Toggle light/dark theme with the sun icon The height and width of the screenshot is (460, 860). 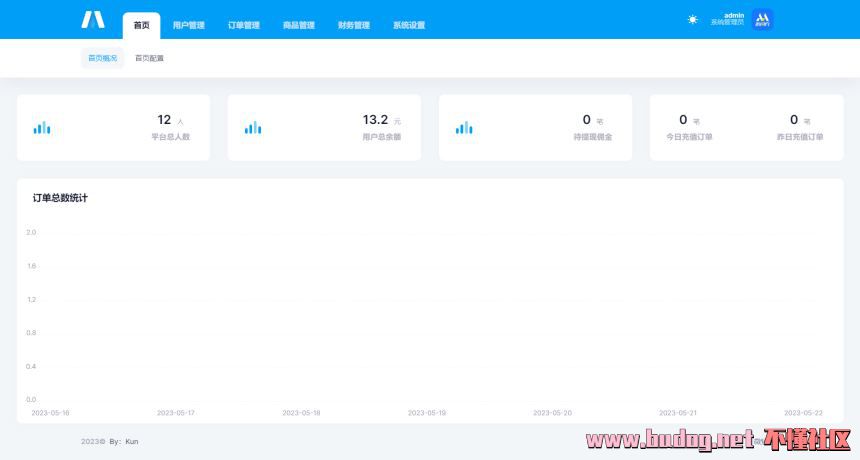[693, 20]
